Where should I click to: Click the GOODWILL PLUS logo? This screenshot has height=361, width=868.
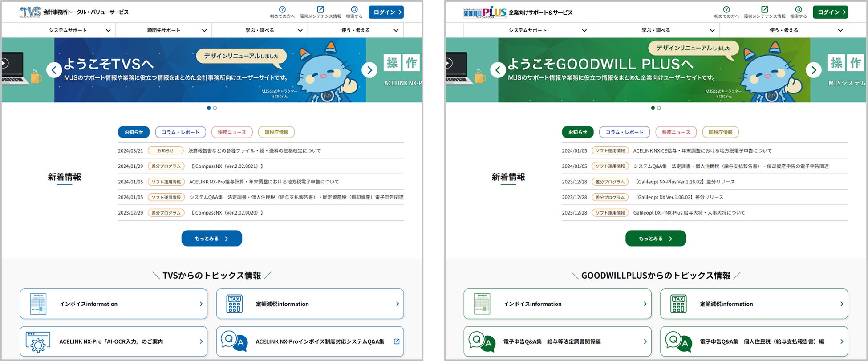pyautogui.click(x=485, y=12)
